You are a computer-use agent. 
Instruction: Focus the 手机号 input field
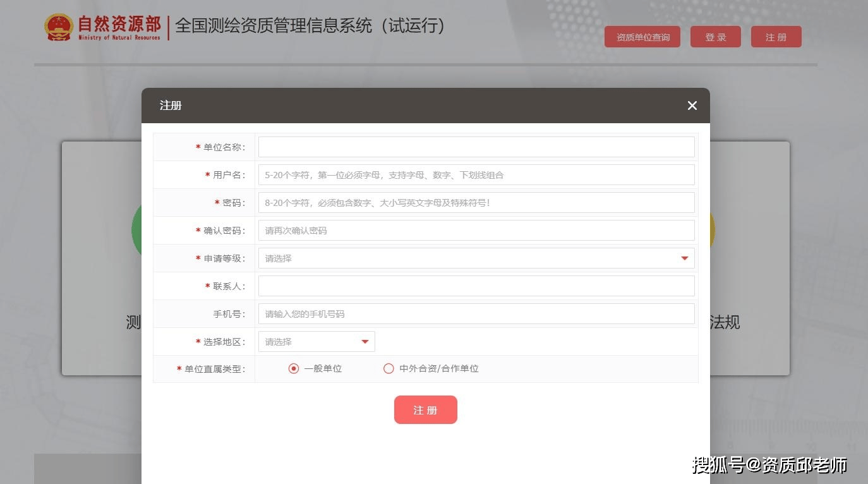[476, 314]
